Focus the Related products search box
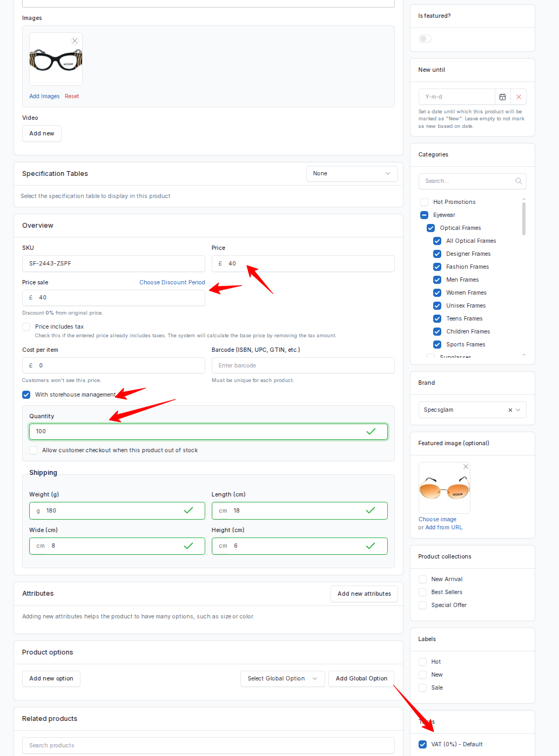Viewport: 559px width, 756px height. point(208,745)
